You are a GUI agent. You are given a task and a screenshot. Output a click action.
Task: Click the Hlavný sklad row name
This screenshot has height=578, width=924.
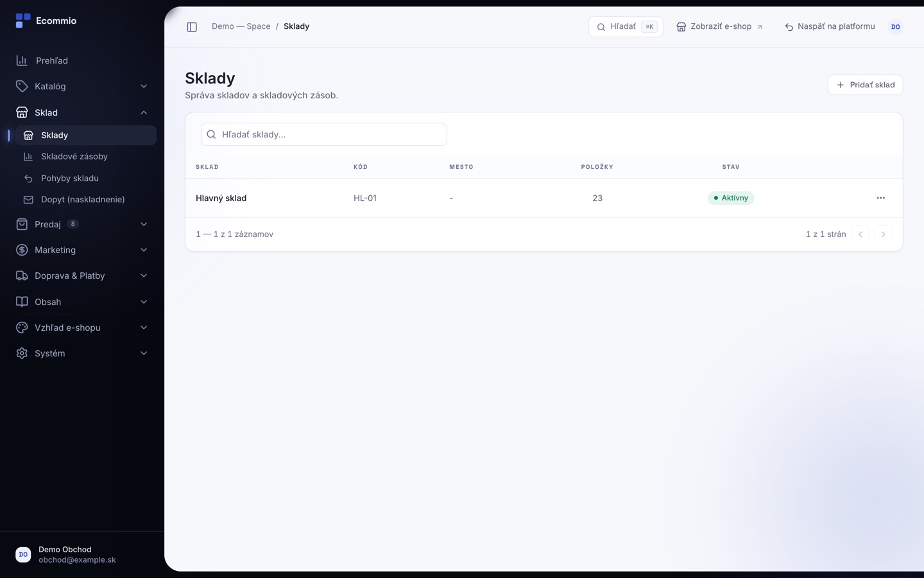click(221, 198)
